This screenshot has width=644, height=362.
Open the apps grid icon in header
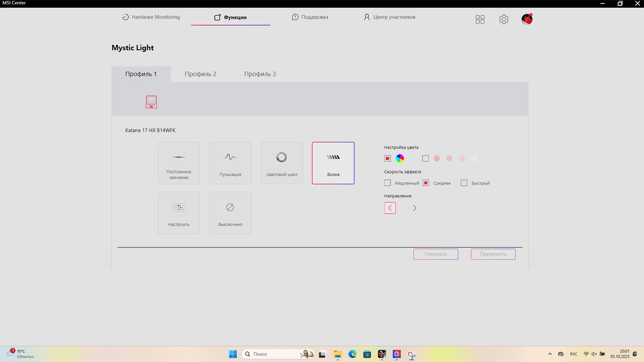(480, 19)
